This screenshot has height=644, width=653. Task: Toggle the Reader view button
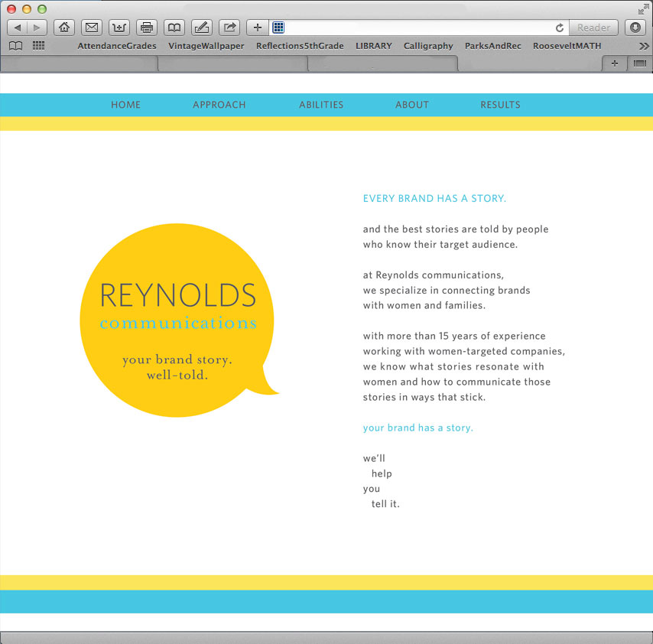593,28
